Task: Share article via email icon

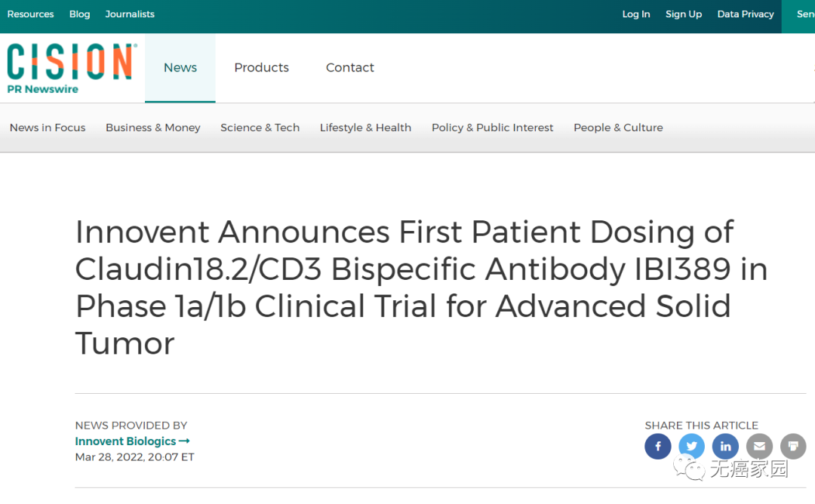Action: click(759, 447)
